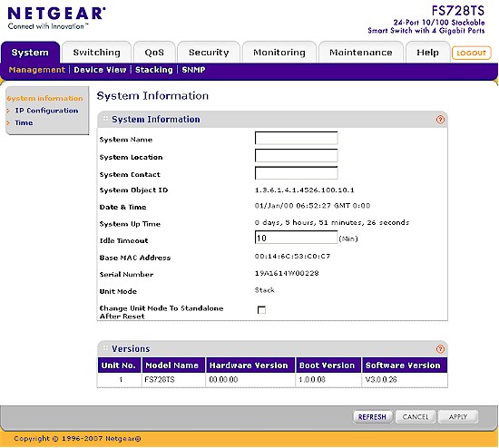Open the System tab

click(x=30, y=53)
